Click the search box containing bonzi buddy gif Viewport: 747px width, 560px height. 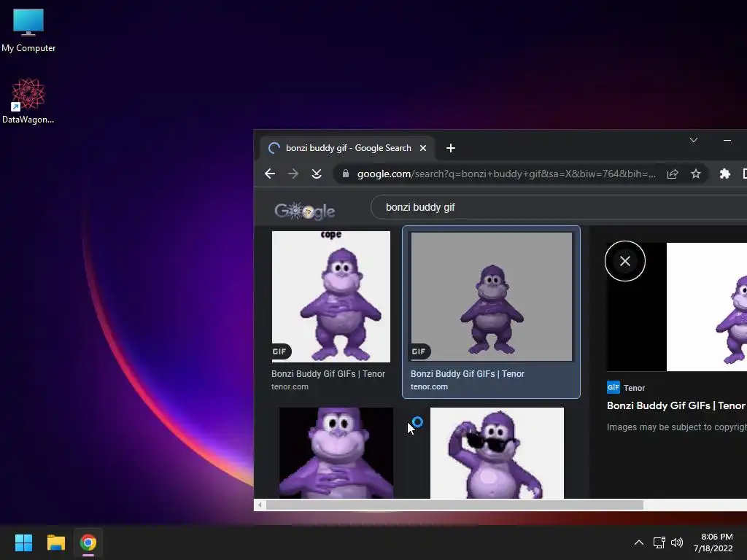pos(558,207)
